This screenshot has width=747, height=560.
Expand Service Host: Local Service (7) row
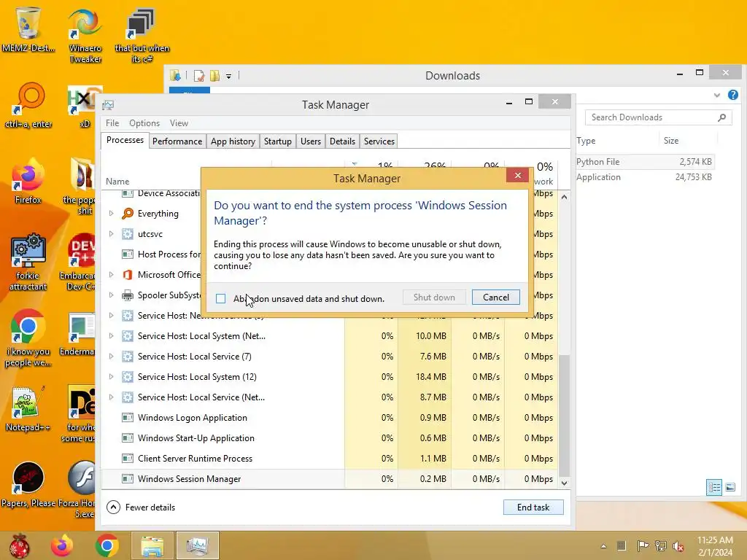pyautogui.click(x=111, y=357)
